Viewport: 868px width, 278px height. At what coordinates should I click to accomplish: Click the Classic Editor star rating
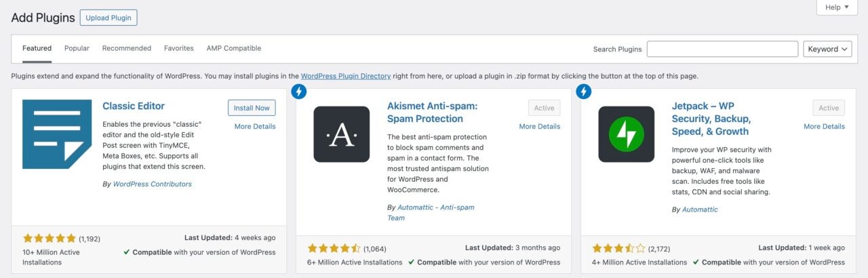coord(49,239)
